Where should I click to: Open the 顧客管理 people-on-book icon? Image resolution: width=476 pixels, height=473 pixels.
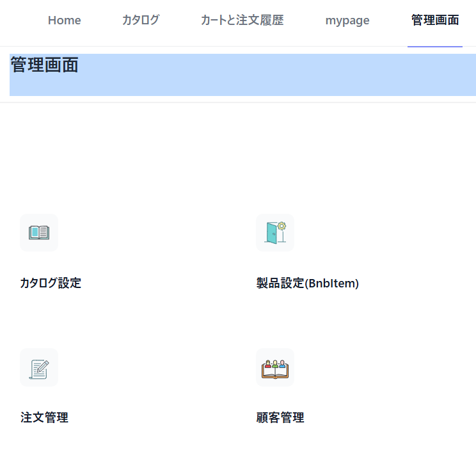point(275,367)
